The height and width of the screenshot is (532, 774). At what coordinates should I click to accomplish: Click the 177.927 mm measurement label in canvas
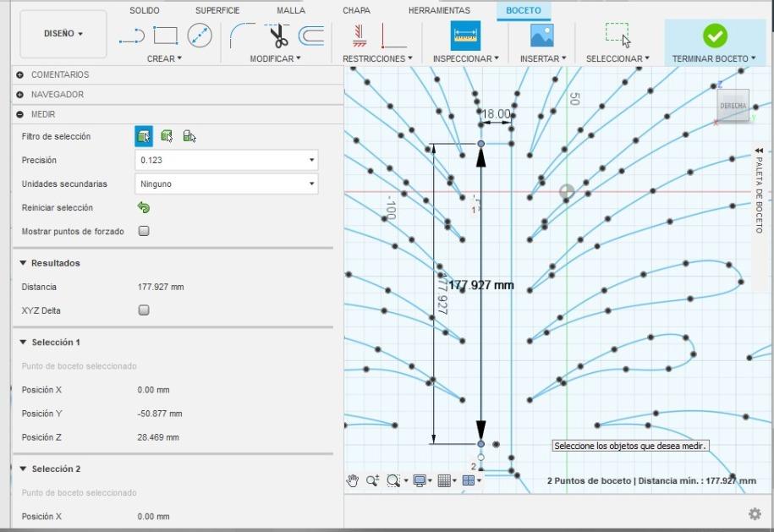click(480, 285)
